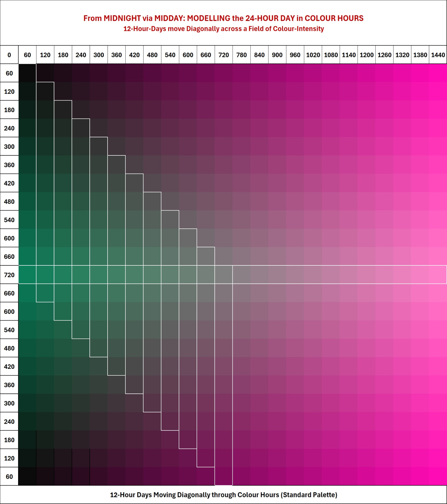Click the red title 'From MIDNIGHT via MIDDAY' heading

223,18
